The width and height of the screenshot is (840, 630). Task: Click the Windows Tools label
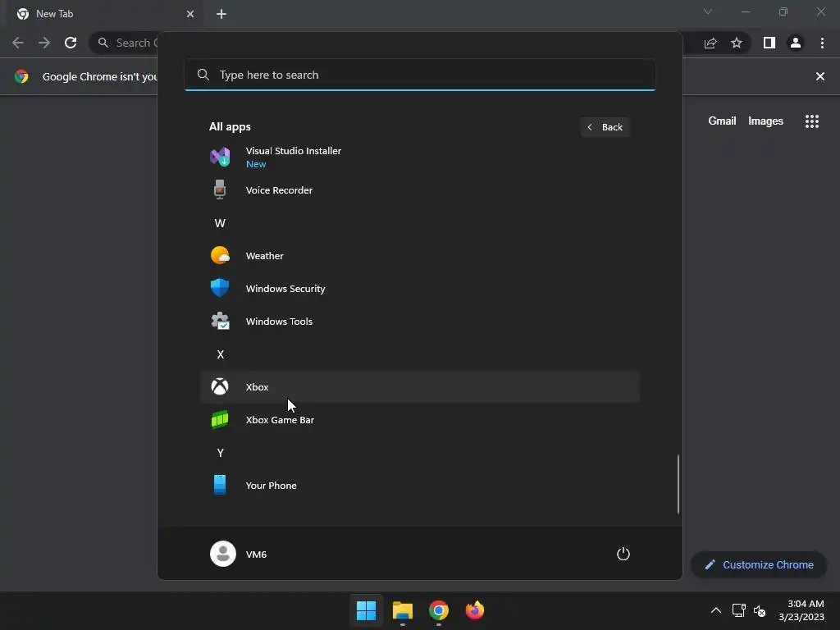click(x=279, y=322)
